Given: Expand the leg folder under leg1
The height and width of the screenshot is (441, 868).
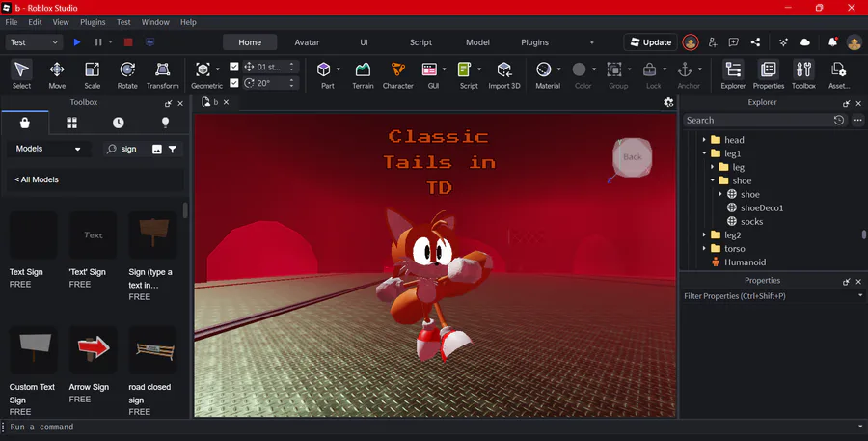Looking at the screenshot, I should pyautogui.click(x=713, y=167).
